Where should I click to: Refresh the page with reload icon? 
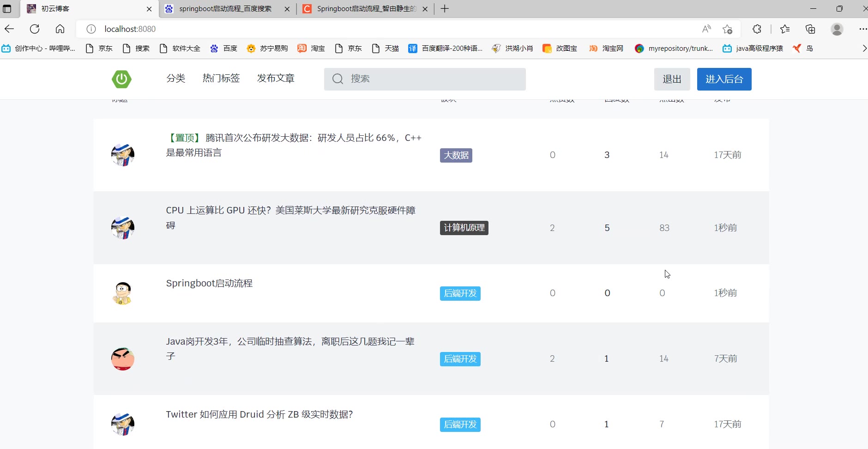pos(35,29)
